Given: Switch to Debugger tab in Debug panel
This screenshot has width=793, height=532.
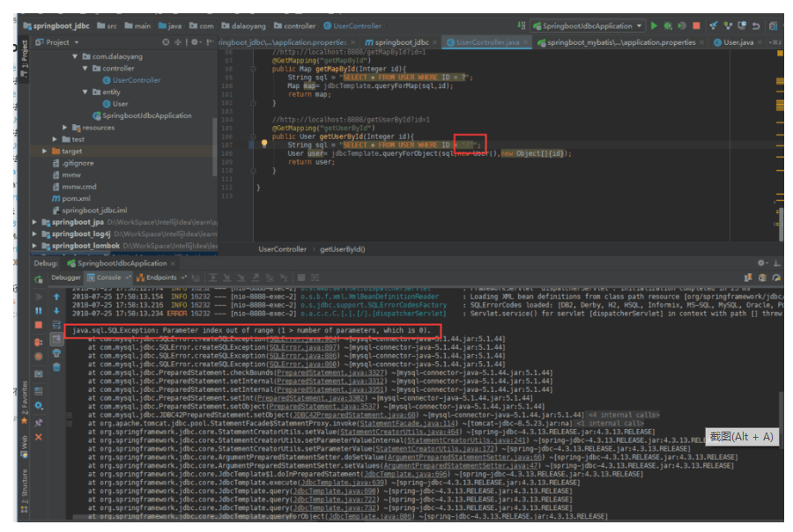Looking at the screenshot, I should tap(66, 277).
